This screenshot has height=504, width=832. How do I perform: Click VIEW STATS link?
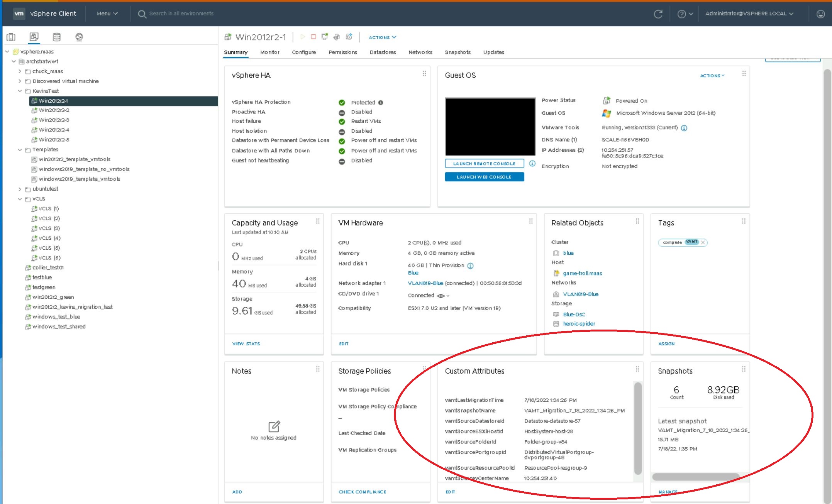tap(246, 343)
